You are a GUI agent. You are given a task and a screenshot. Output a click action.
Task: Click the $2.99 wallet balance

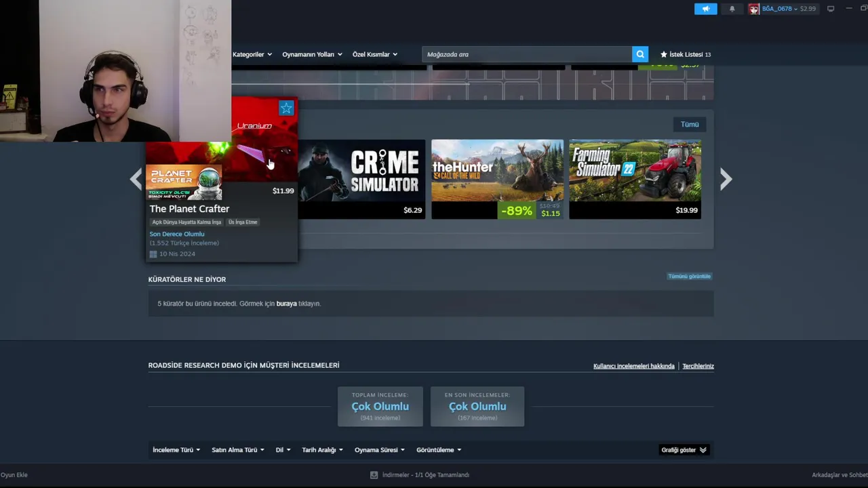pyautogui.click(x=808, y=9)
